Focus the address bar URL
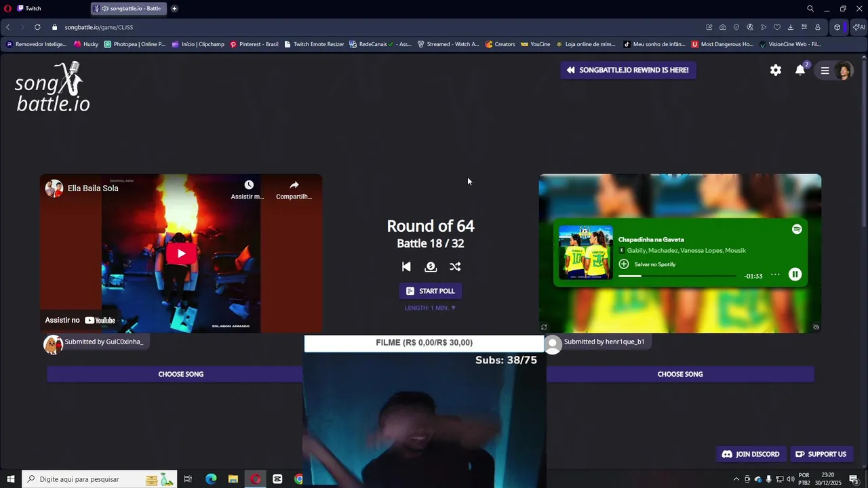868x488 pixels. click(99, 27)
